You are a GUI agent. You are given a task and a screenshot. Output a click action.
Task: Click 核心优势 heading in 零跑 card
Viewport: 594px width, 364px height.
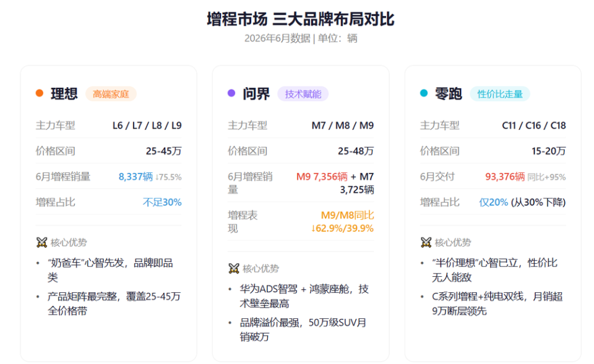[454, 242]
